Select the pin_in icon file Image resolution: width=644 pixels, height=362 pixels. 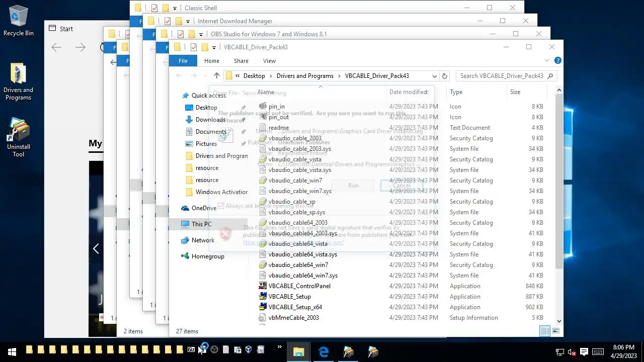tap(276, 107)
